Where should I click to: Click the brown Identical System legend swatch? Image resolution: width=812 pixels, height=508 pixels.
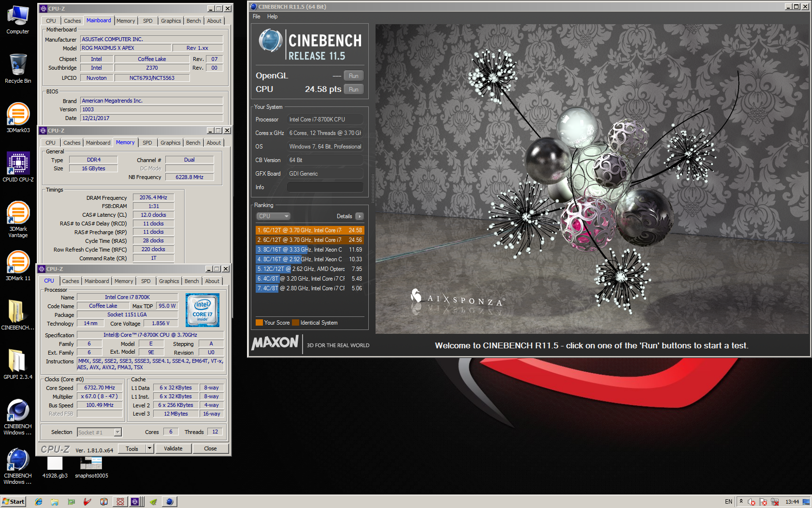click(295, 323)
